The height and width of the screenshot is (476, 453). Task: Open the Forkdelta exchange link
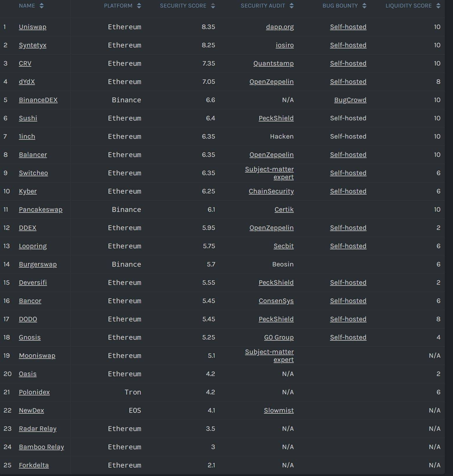(34, 465)
